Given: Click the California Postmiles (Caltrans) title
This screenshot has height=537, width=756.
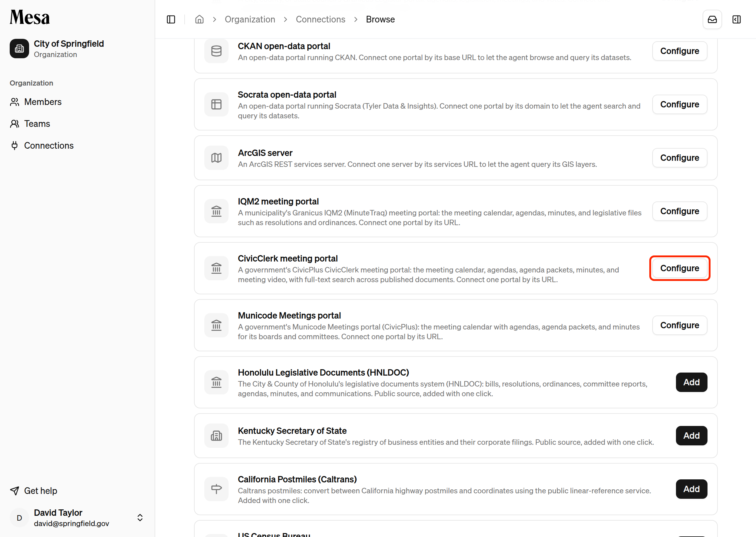Looking at the screenshot, I should click(x=297, y=479).
